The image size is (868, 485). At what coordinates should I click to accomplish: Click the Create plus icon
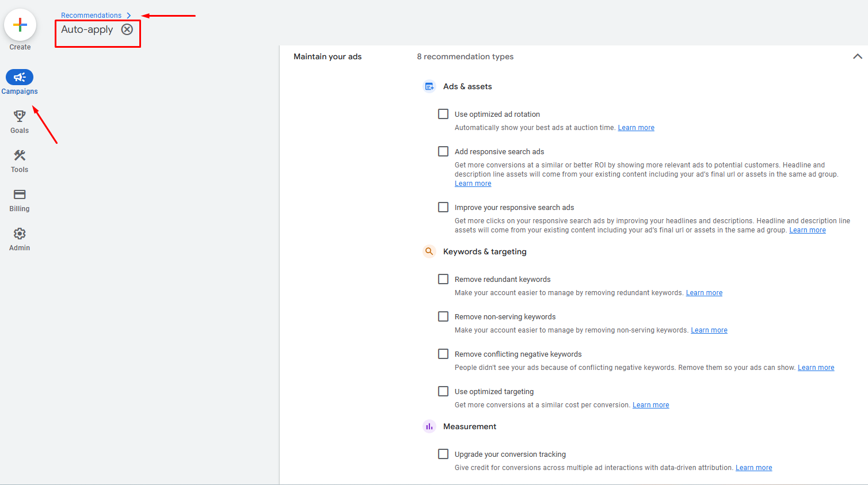pos(20,25)
